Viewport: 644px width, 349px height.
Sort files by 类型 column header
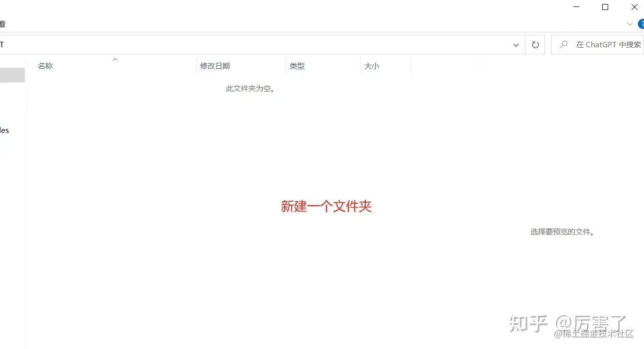[x=323, y=66]
